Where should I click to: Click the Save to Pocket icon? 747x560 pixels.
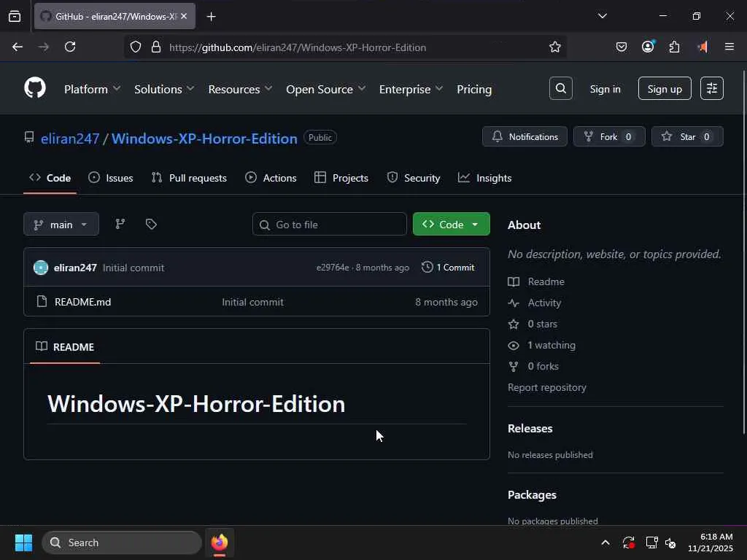click(622, 47)
